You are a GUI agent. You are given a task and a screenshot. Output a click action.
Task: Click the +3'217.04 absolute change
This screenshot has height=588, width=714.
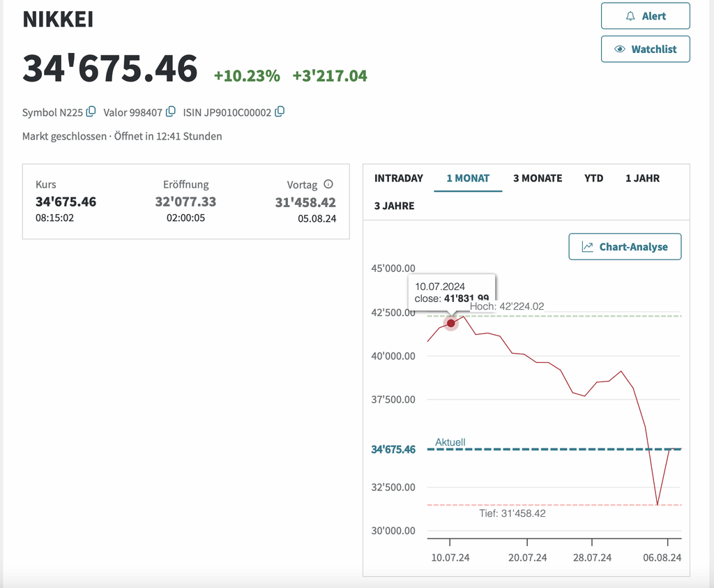coord(330,75)
